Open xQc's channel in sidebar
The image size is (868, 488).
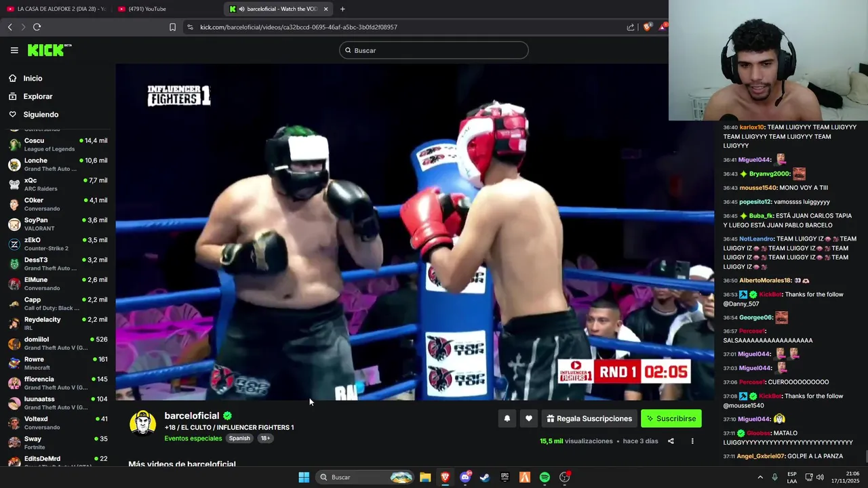pos(58,184)
